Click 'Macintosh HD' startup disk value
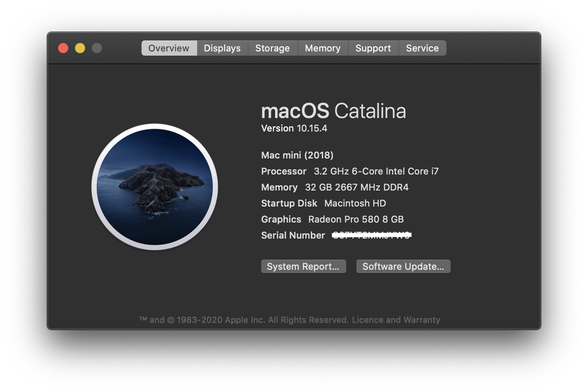Image resolution: width=588 pixels, height=392 pixels. coord(355,203)
